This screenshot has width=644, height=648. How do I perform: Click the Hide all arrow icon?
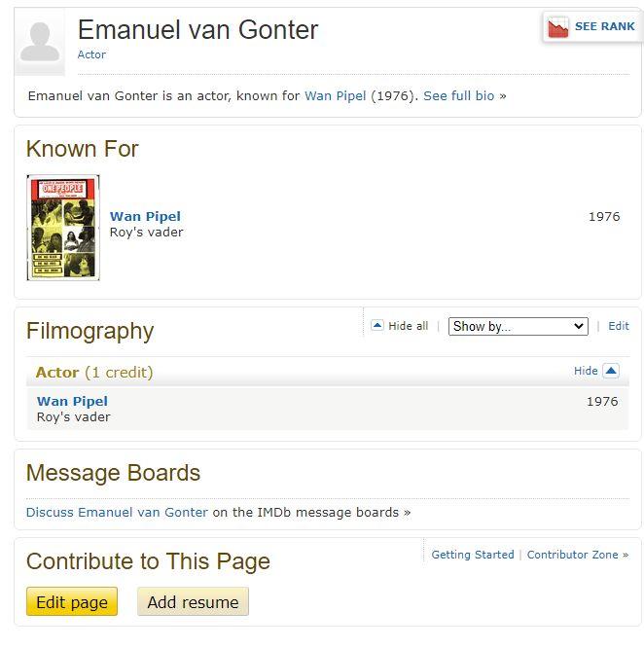(x=377, y=326)
